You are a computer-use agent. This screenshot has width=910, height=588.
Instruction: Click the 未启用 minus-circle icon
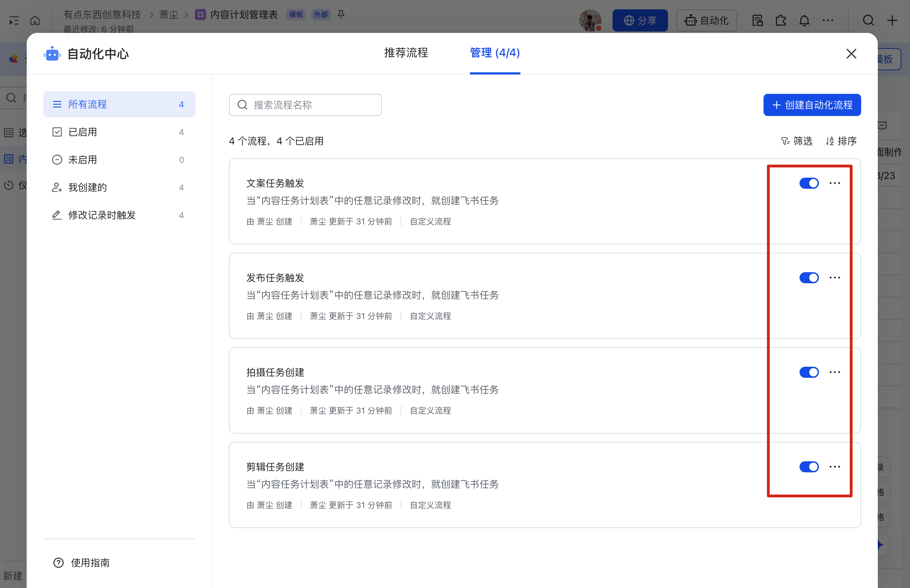(57, 160)
